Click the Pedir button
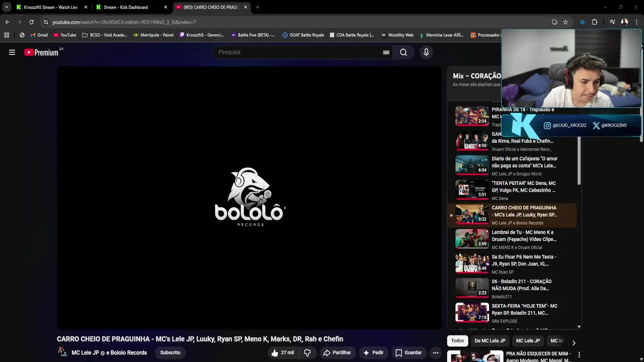This screenshot has width=644, height=362. [373, 353]
